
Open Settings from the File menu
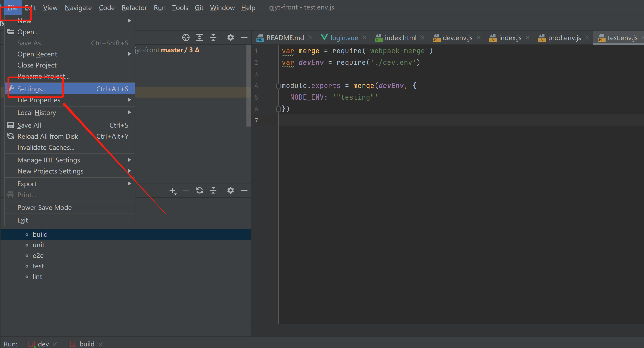click(32, 89)
